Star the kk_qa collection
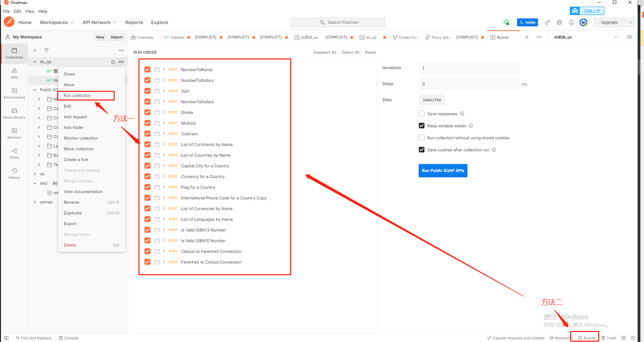 113,62
